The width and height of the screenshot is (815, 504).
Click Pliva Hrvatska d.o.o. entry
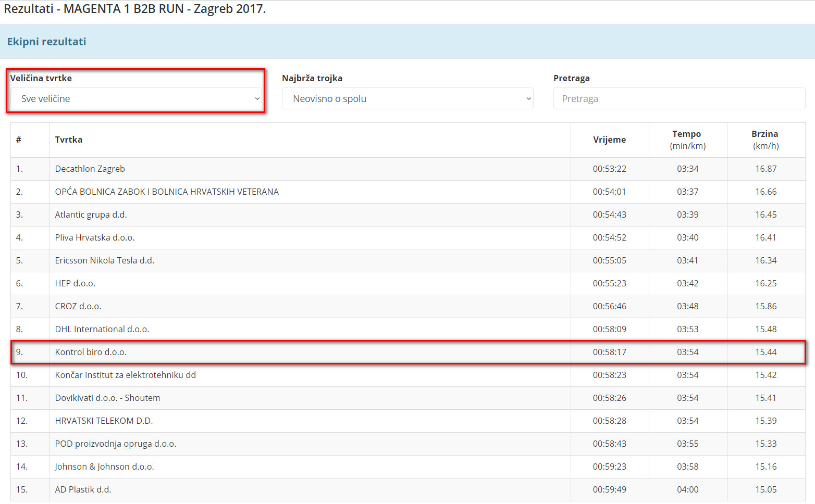tap(95, 237)
